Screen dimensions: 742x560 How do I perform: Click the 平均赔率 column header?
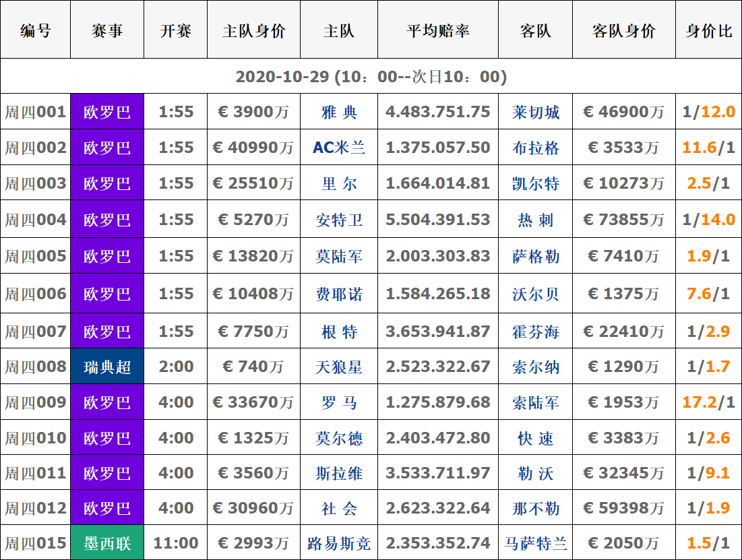point(438,31)
